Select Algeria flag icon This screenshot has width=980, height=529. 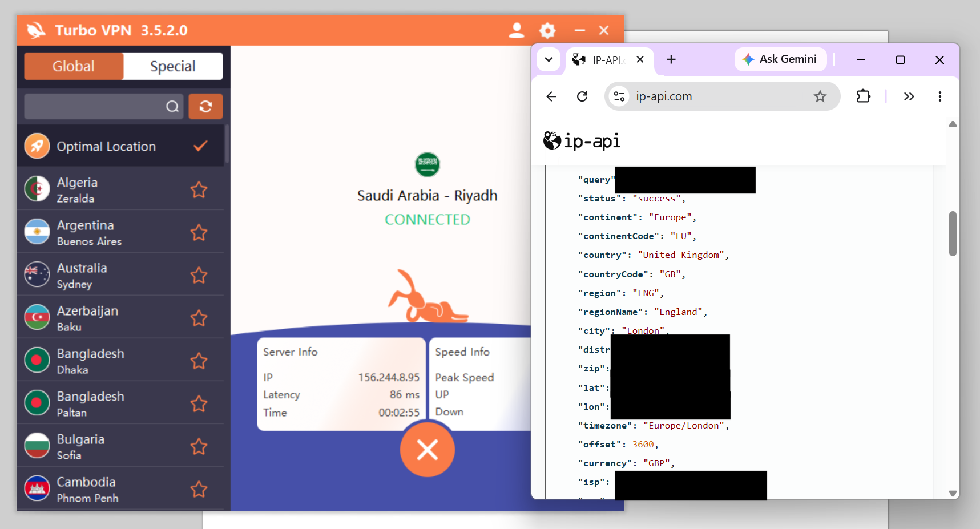(37, 189)
